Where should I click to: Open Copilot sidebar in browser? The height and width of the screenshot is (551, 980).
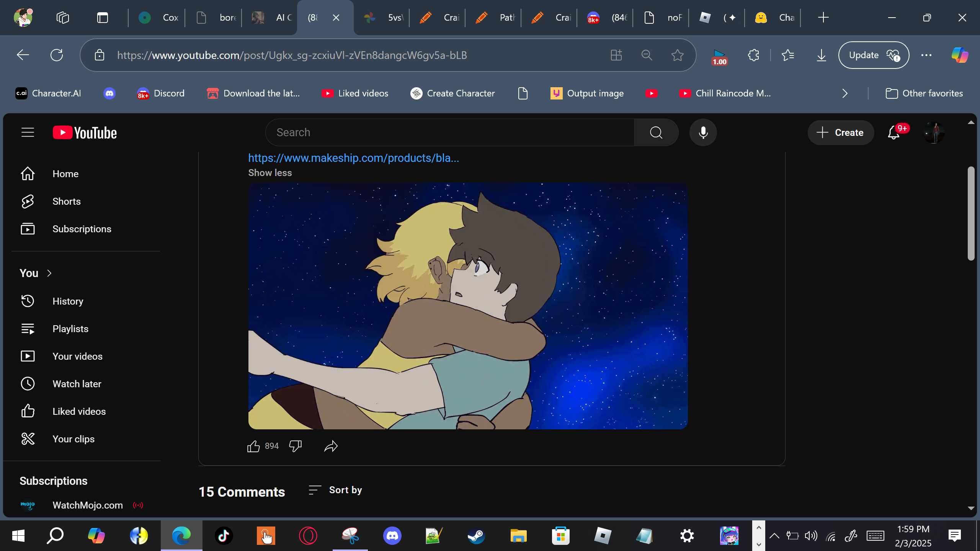[x=960, y=55]
